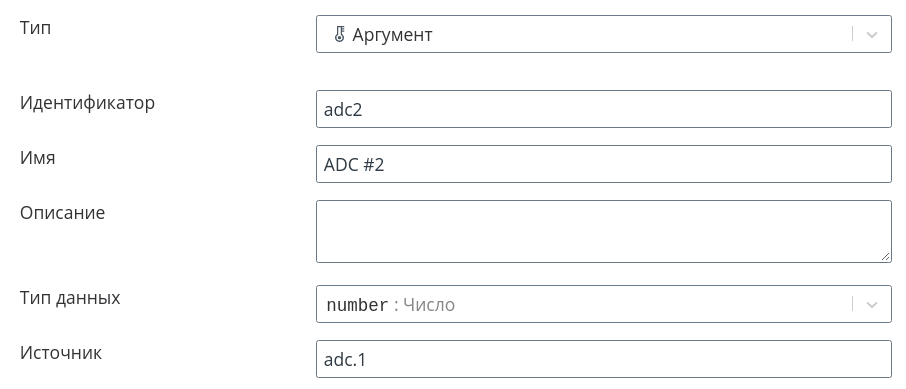Focus the empty Описание text area
Image resolution: width=906 pixels, height=389 pixels.
pyautogui.click(x=604, y=231)
